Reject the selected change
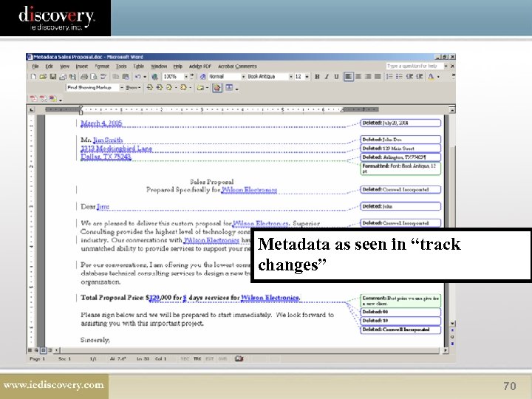Screen dimensions: 532x399 pos(183,88)
